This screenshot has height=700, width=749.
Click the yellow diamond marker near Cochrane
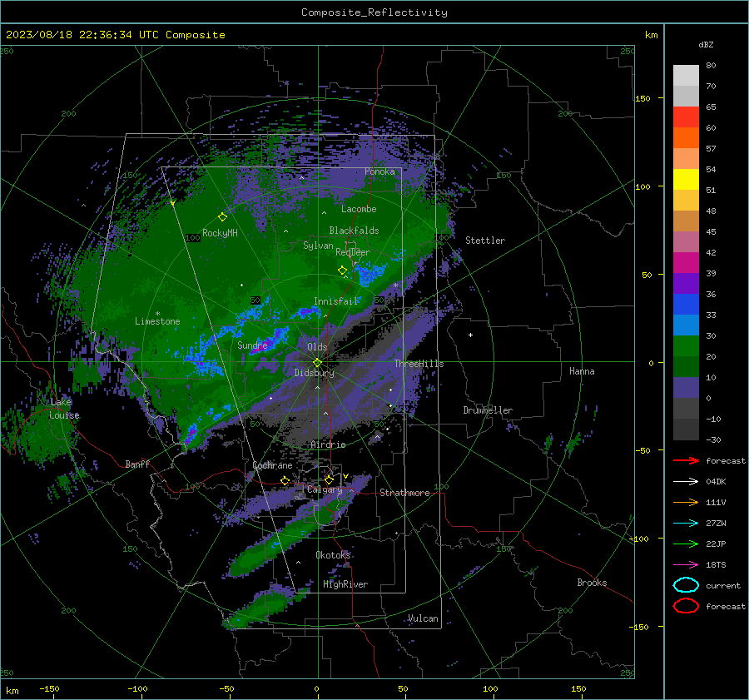285,480
